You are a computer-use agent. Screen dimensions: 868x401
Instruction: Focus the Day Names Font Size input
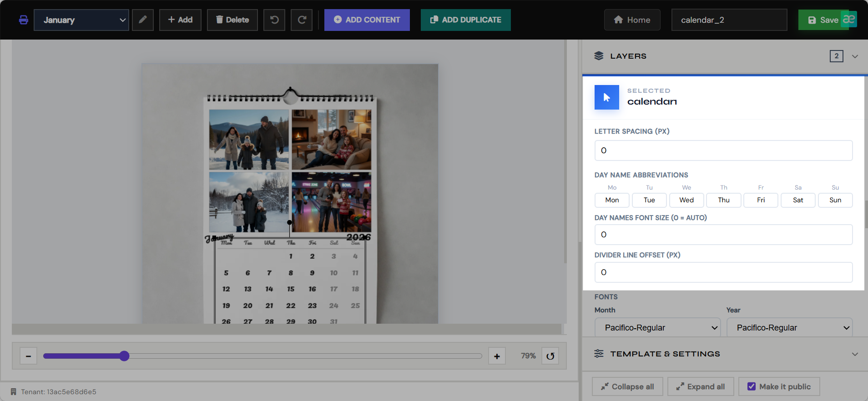(723, 235)
